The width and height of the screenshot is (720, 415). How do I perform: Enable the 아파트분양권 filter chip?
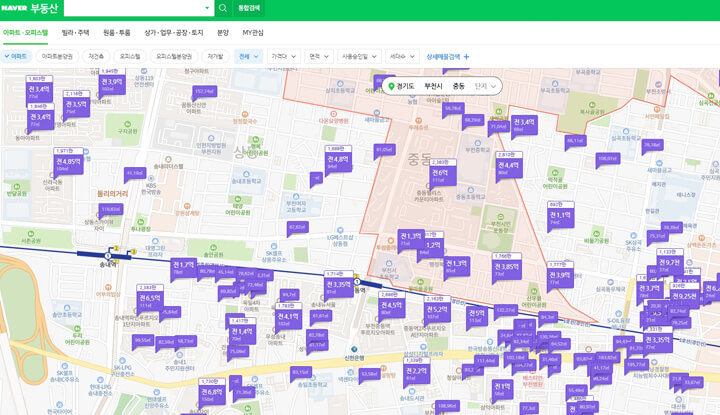(x=57, y=56)
